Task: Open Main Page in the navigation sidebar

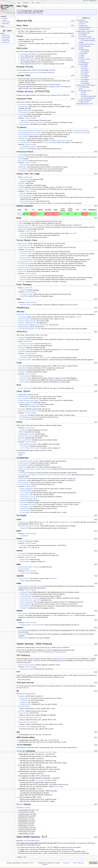Action: [4, 18]
